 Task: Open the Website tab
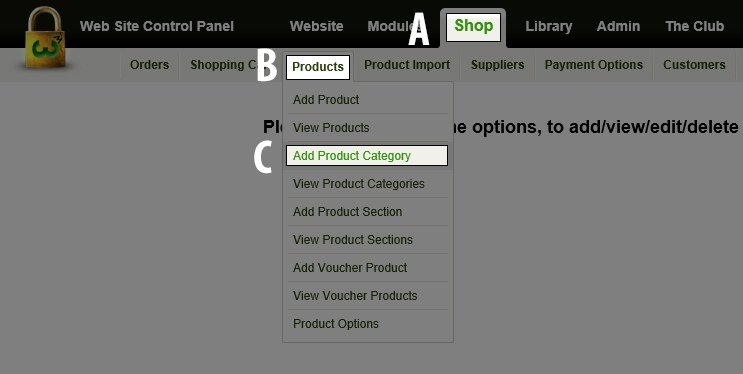[x=317, y=26]
